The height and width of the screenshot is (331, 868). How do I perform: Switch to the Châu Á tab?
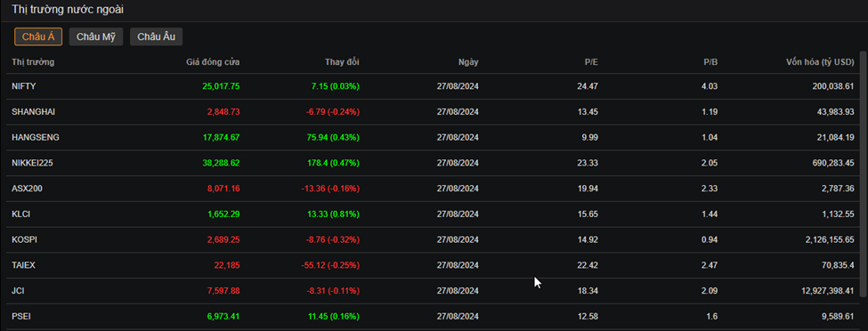tap(38, 37)
